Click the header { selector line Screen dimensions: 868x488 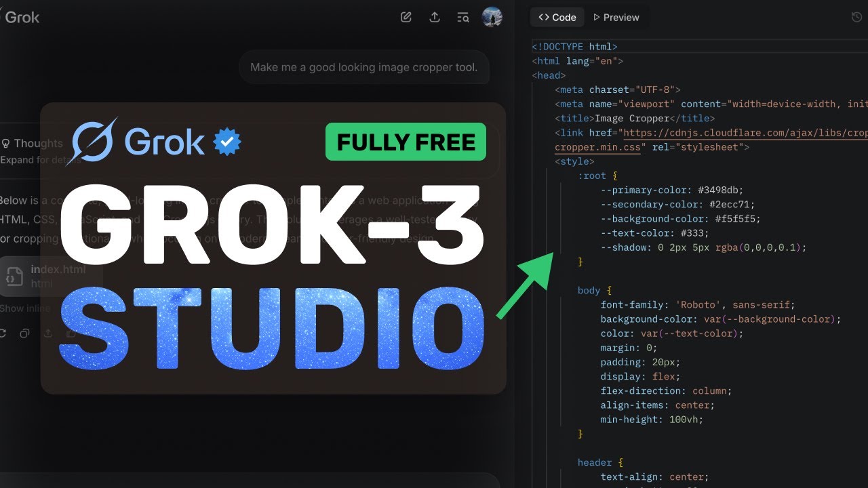pos(600,462)
